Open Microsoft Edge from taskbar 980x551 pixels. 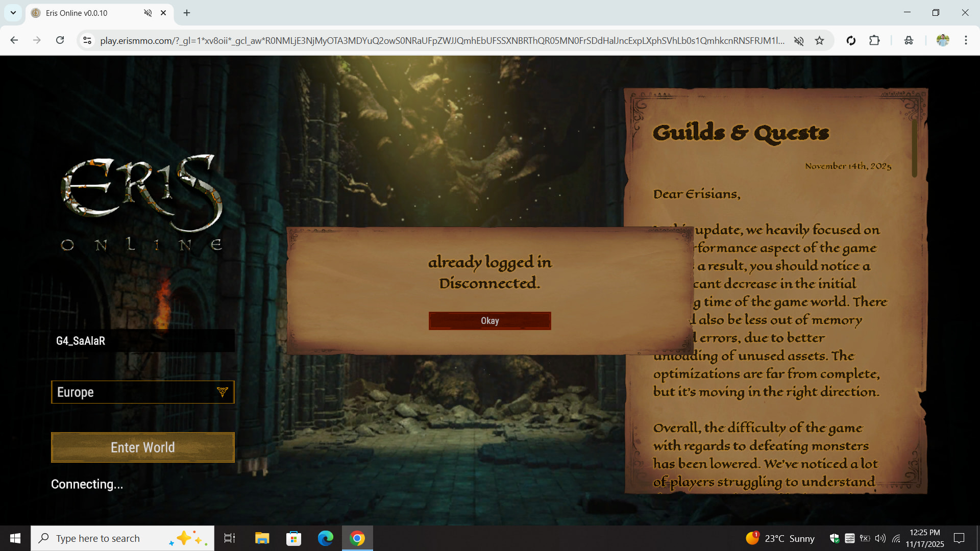click(x=325, y=538)
